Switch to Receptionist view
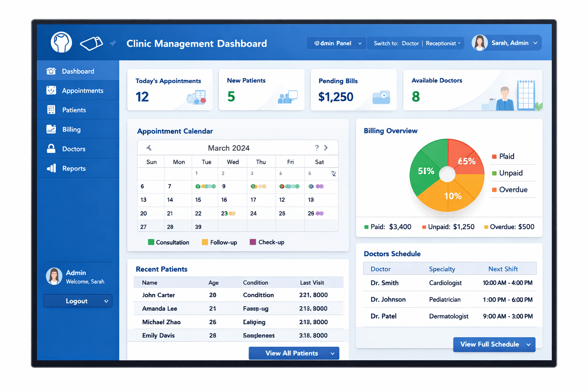588x392 pixels. click(441, 43)
